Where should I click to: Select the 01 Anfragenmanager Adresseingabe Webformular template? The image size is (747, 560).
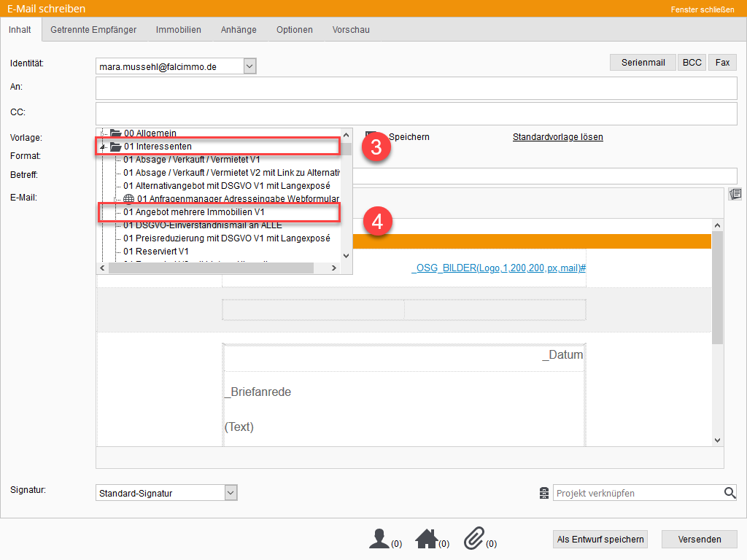(x=238, y=199)
